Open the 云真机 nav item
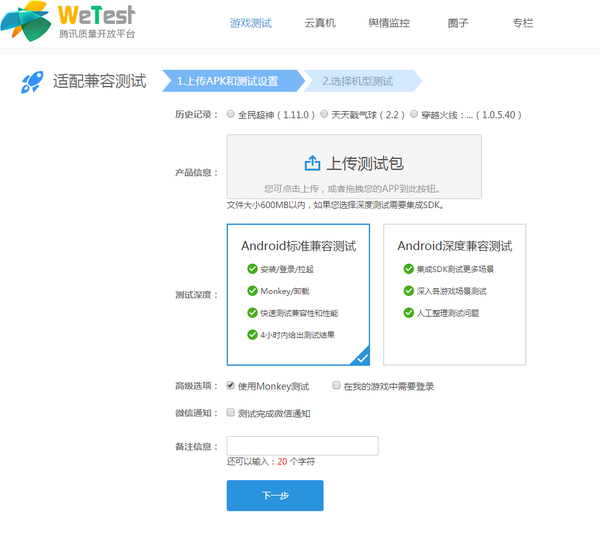Viewport: 600px width, 537px height. click(x=320, y=23)
